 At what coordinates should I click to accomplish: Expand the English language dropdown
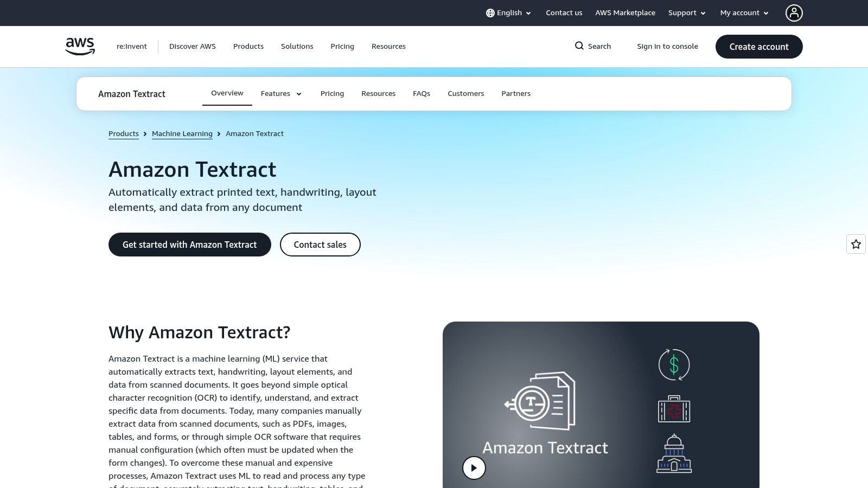point(509,13)
